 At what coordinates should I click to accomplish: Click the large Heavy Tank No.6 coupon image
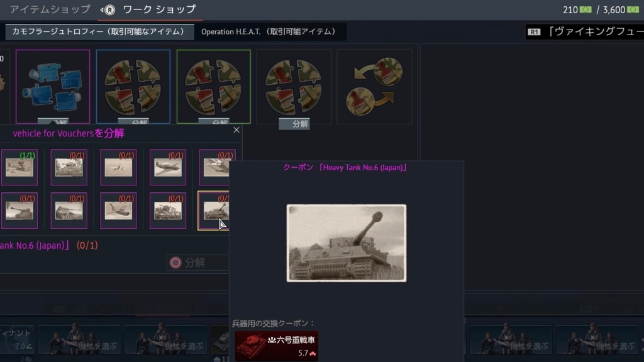pos(347,243)
